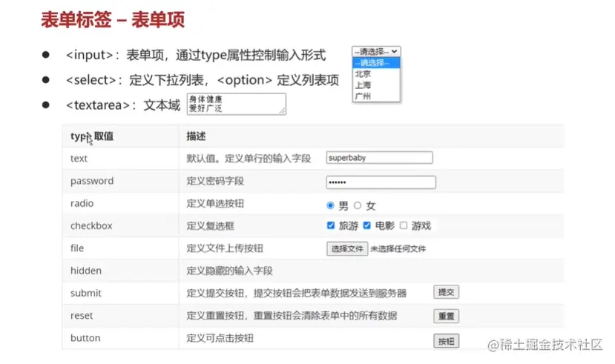615x364 pixels.
Task: Click into the textarea containing 身体健康
Action: (237, 104)
